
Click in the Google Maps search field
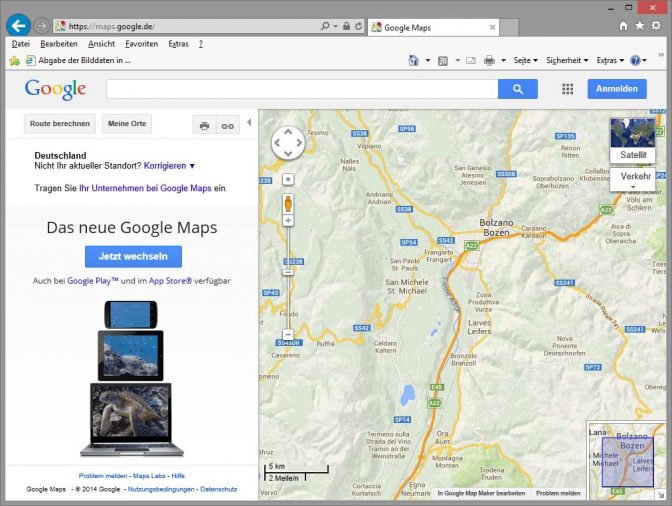click(x=302, y=89)
